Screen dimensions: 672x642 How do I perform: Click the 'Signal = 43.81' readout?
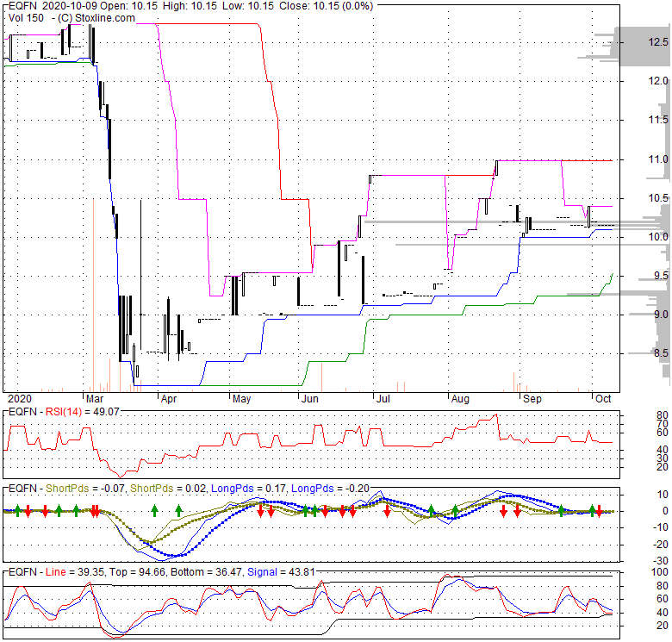click(x=281, y=572)
